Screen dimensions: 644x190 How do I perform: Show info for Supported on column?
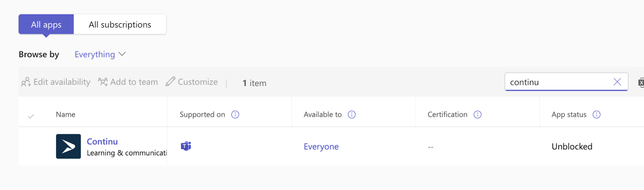tap(235, 114)
